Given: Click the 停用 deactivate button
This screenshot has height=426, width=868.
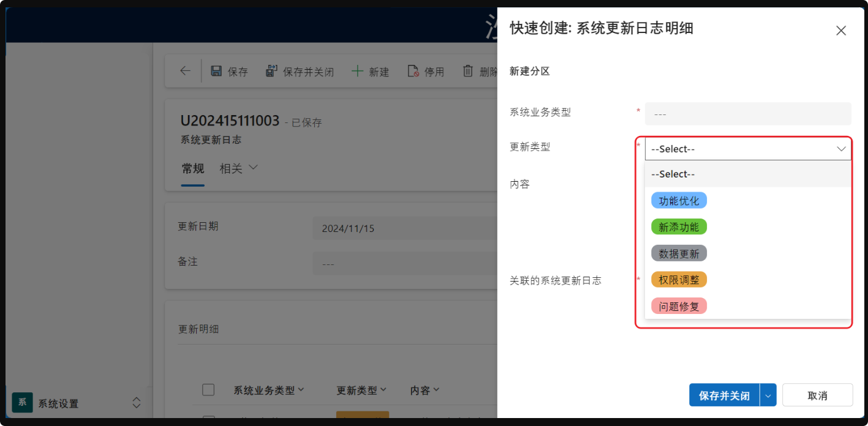Looking at the screenshot, I should pyautogui.click(x=426, y=72).
